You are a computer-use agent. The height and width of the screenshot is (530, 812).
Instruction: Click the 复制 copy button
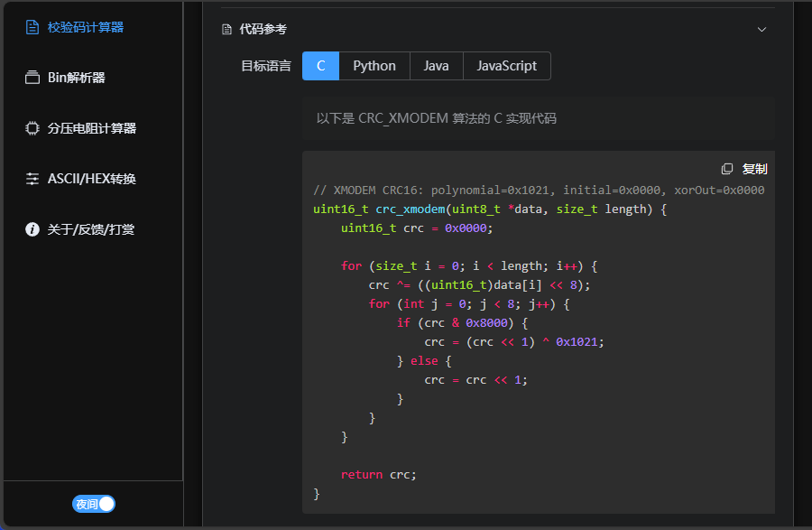[x=744, y=169]
